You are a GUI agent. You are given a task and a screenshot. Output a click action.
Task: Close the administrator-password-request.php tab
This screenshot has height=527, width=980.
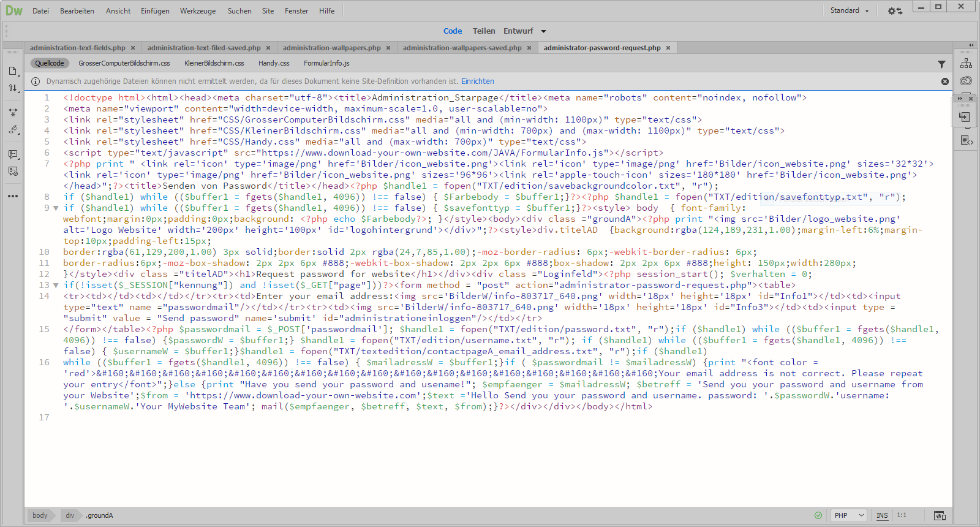coord(668,48)
